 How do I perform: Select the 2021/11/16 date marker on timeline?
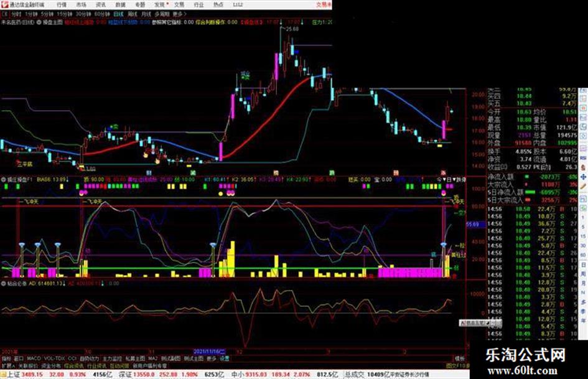[x=210, y=352]
